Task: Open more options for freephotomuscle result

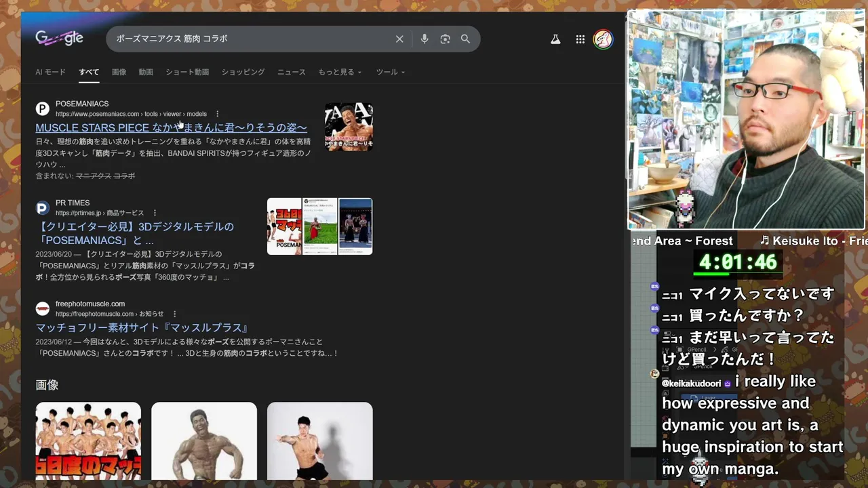Action: tap(174, 314)
